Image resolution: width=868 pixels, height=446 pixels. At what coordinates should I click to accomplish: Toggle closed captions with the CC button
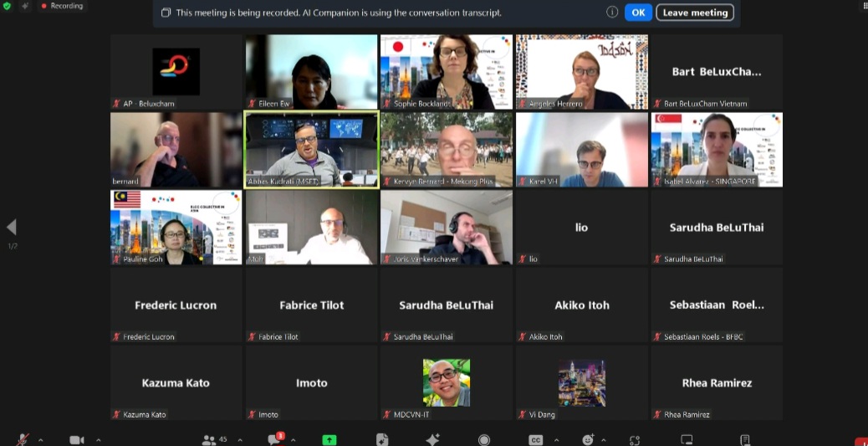tap(536, 439)
